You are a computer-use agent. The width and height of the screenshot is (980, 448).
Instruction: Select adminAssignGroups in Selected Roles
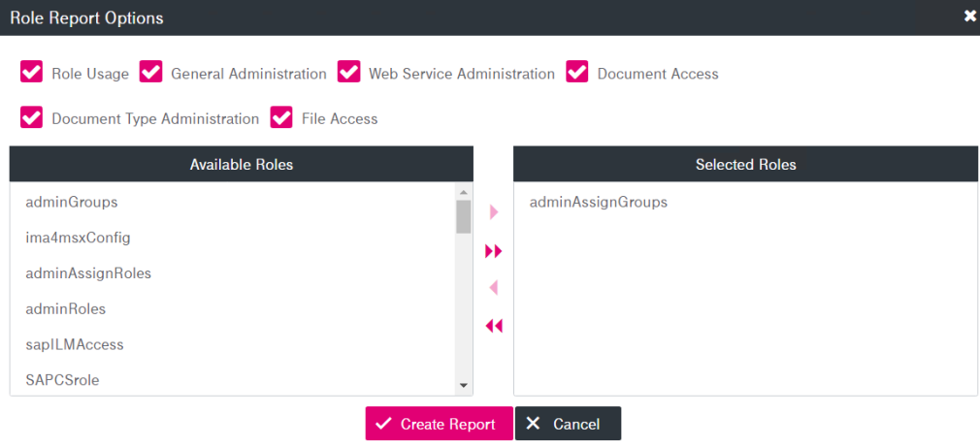pos(599,203)
